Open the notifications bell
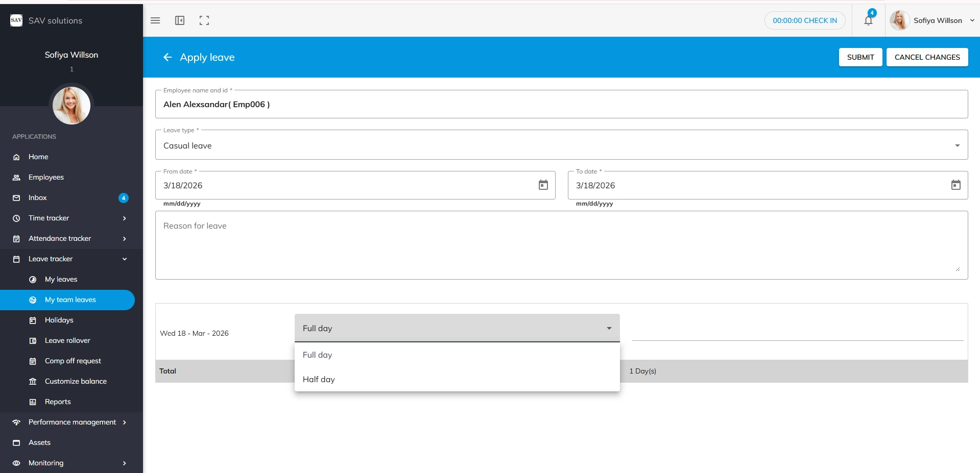The width and height of the screenshot is (980, 473). [868, 20]
